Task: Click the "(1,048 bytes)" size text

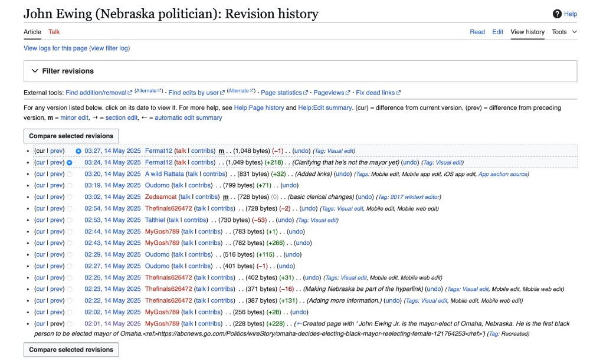Action: click(252, 151)
